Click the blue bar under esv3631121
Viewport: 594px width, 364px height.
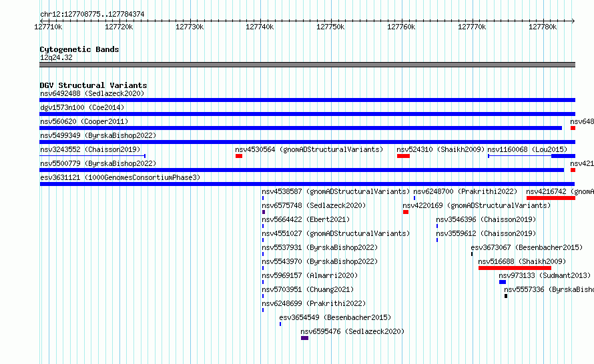click(307, 184)
